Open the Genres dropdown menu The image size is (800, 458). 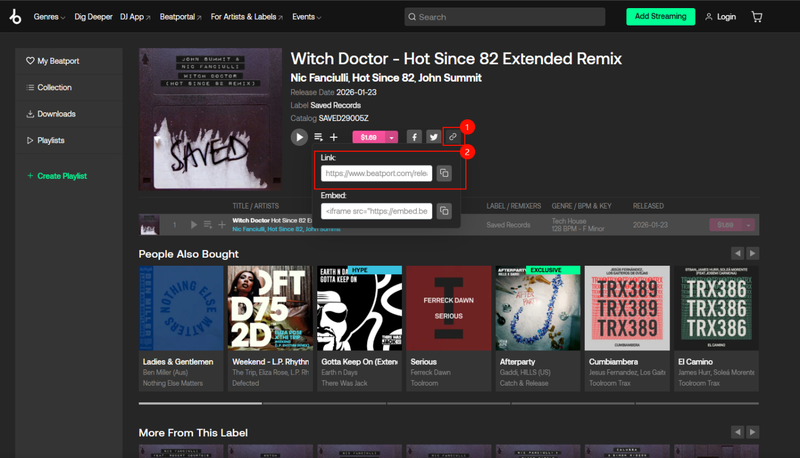(x=49, y=17)
